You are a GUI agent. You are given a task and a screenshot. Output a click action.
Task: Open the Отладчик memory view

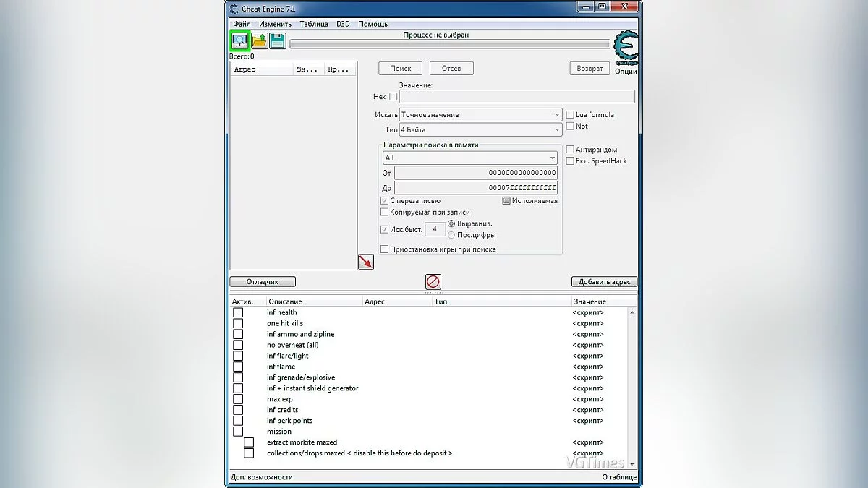pos(263,282)
